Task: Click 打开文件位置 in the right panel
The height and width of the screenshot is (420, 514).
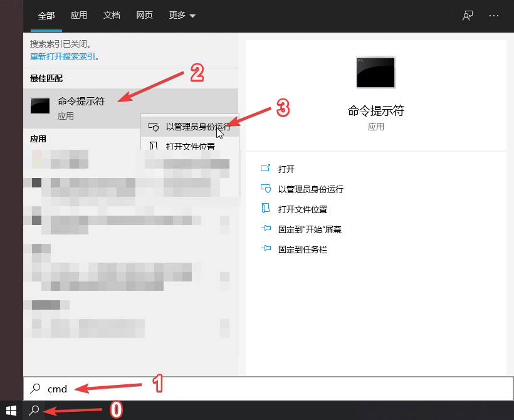Action: tap(303, 209)
